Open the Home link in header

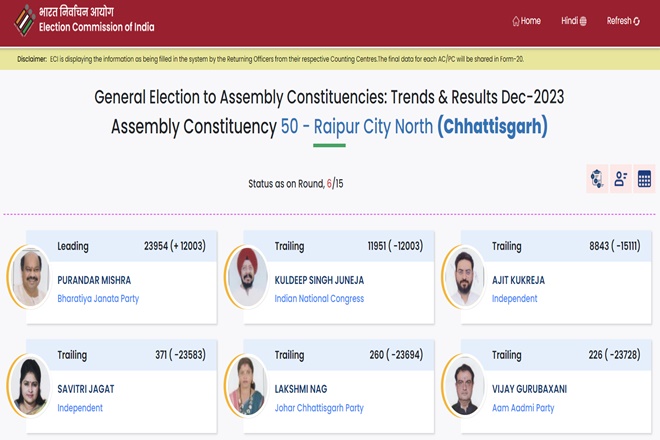[527, 21]
